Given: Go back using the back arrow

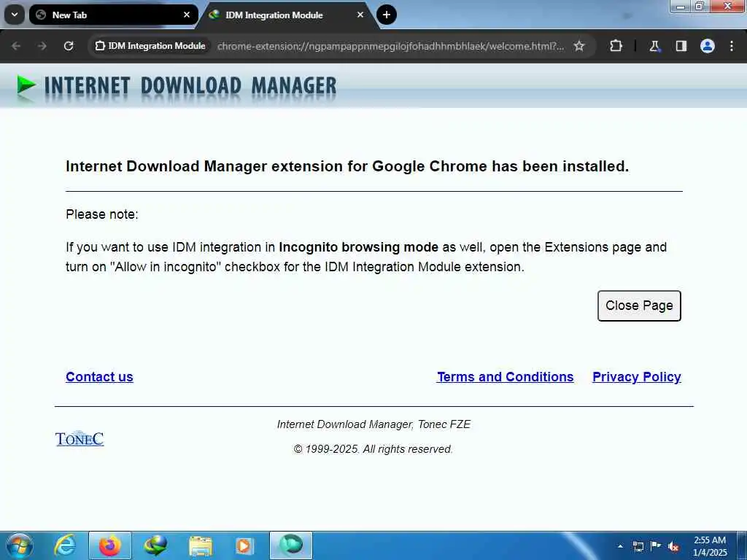Looking at the screenshot, I should 16,46.
